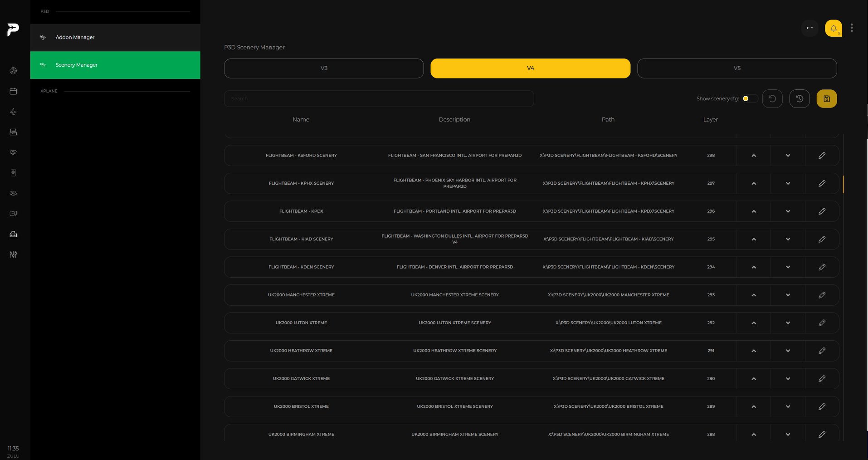Open the calendar sidebar icon
Image resolution: width=868 pixels, height=460 pixels.
pyautogui.click(x=13, y=91)
